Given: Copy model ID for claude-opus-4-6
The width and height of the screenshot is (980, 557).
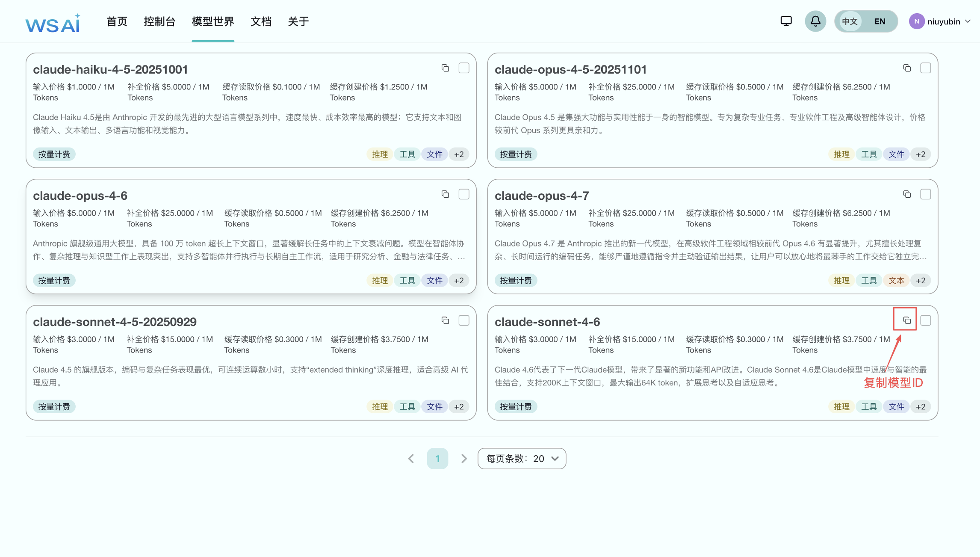Looking at the screenshot, I should point(445,194).
